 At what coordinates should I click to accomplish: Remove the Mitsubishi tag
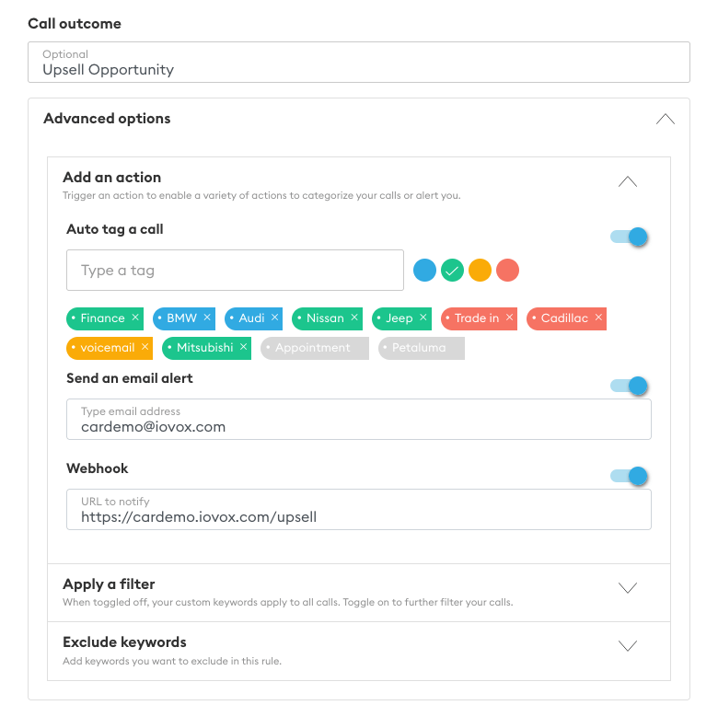tap(243, 347)
